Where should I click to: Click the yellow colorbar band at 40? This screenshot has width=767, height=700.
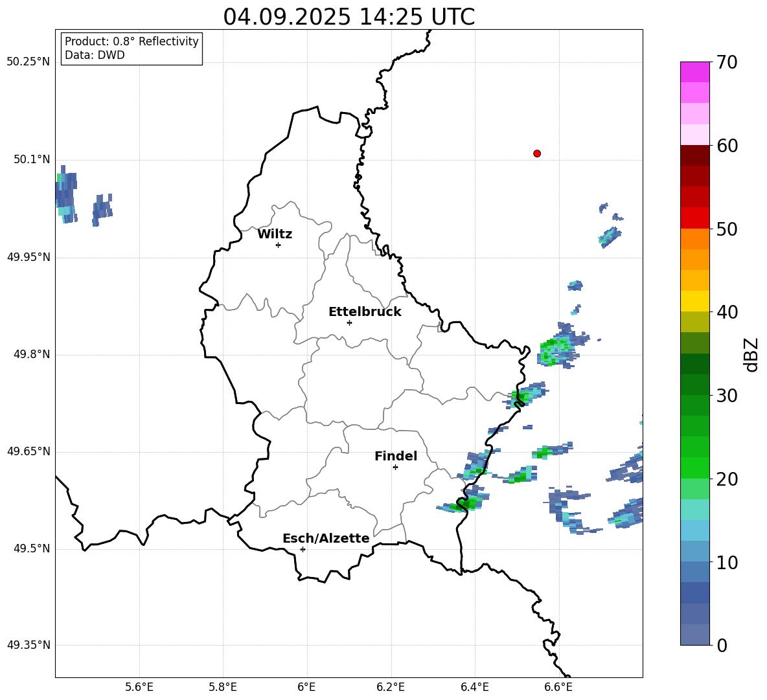[694, 301]
